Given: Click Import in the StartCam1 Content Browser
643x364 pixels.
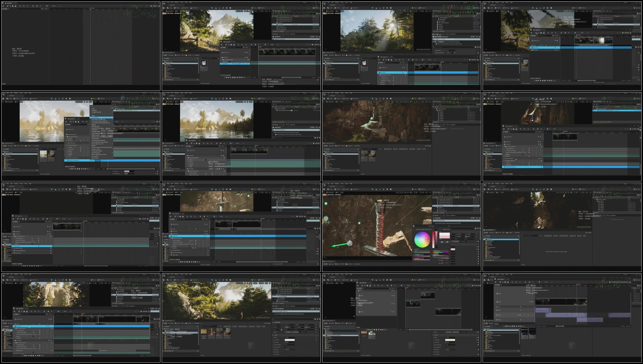Looking at the screenshot, I should click(x=171, y=55).
